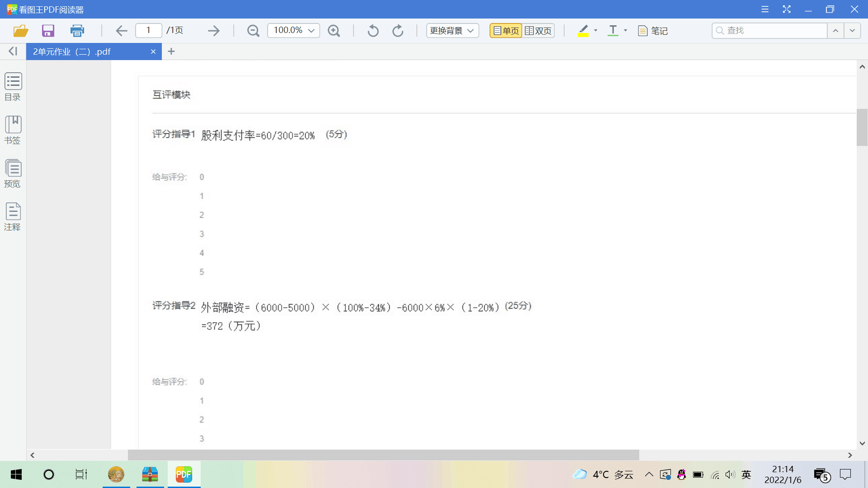Click the zoom out magnifier icon

click(253, 31)
